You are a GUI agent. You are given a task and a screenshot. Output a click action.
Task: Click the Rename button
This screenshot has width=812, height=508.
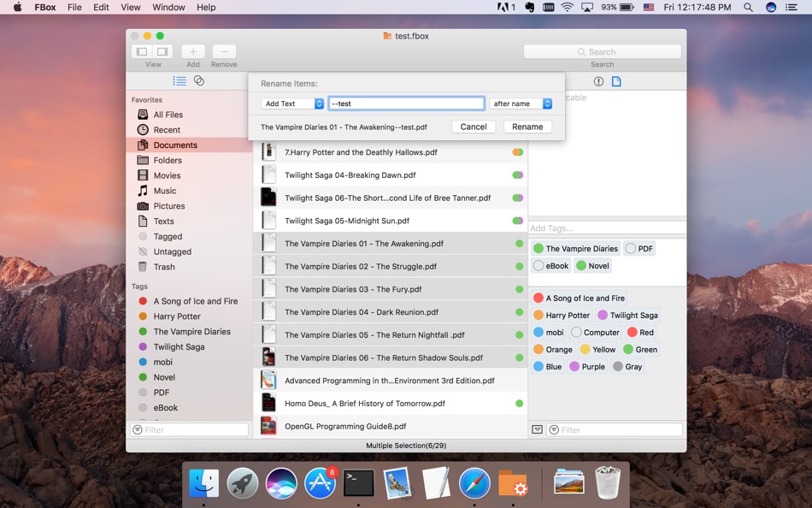(527, 127)
